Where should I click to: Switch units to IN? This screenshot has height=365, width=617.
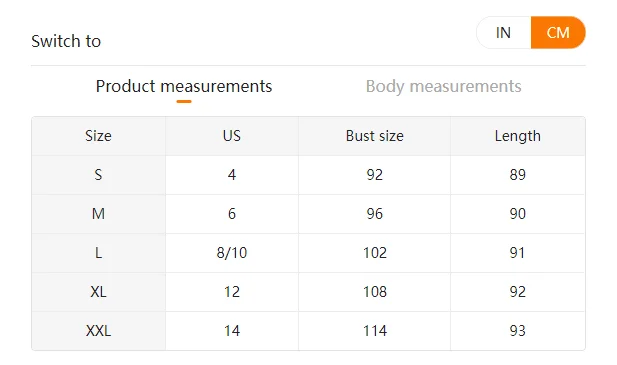coord(503,33)
